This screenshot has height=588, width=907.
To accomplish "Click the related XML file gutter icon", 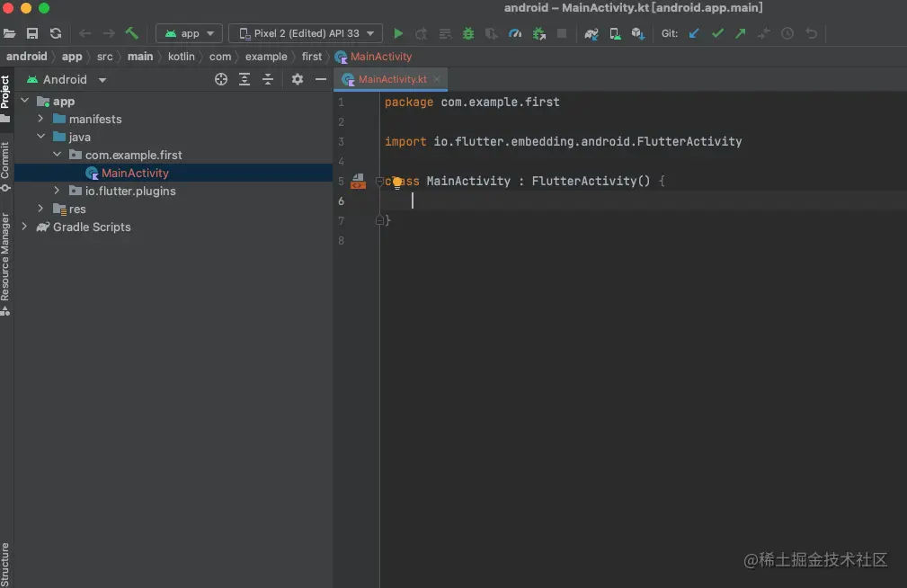I will (x=358, y=181).
